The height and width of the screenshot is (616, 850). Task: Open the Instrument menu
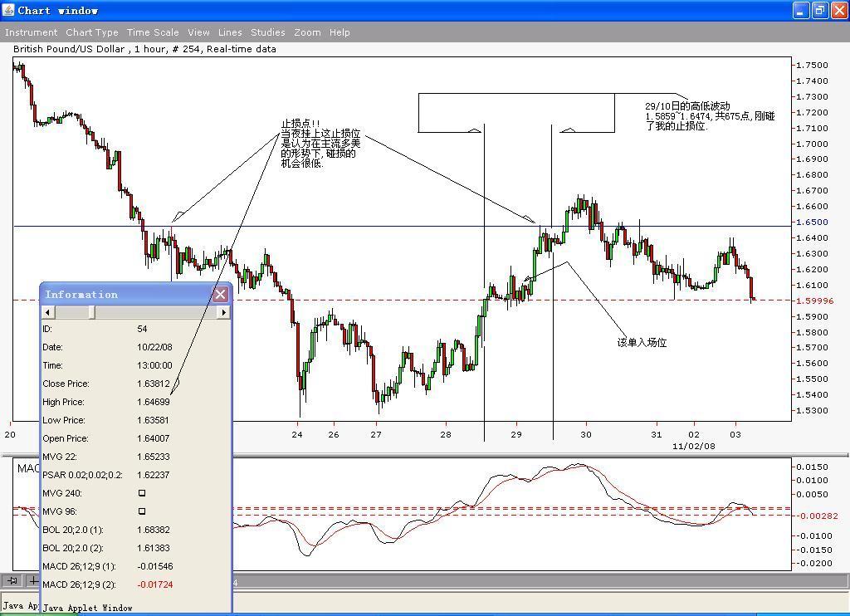(x=31, y=32)
